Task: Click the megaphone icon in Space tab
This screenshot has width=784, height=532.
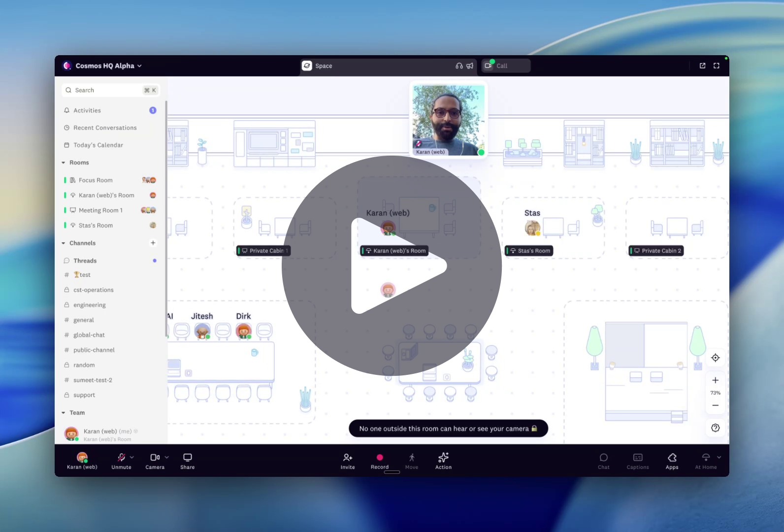Action: pyautogui.click(x=470, y=66)
